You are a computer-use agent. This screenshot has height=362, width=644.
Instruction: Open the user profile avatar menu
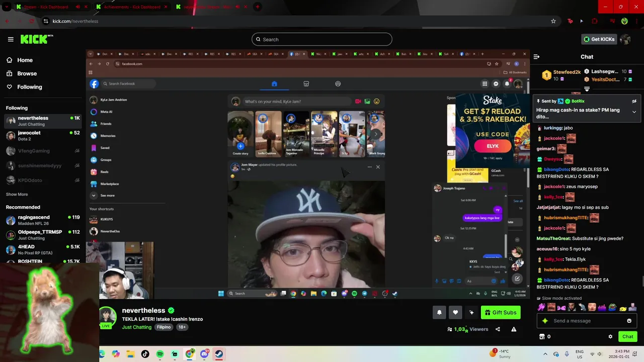(x=625, y=39)
